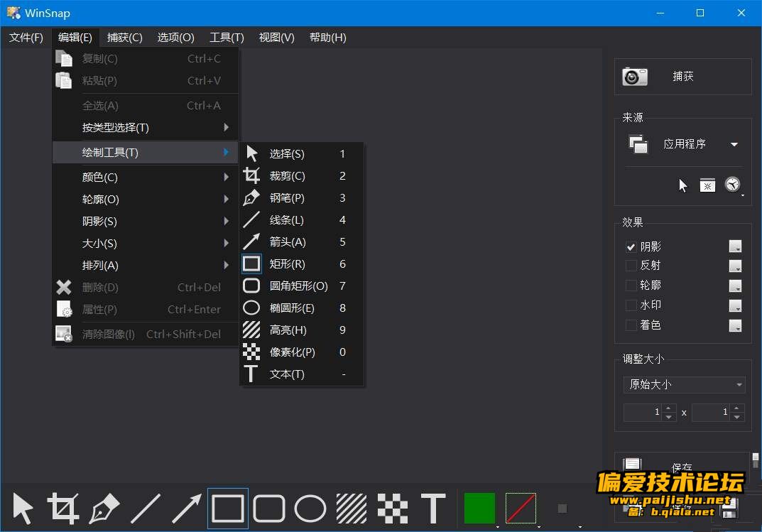
Task: Choose 文本(T) in drawing tools submenu
Action: 301,374
